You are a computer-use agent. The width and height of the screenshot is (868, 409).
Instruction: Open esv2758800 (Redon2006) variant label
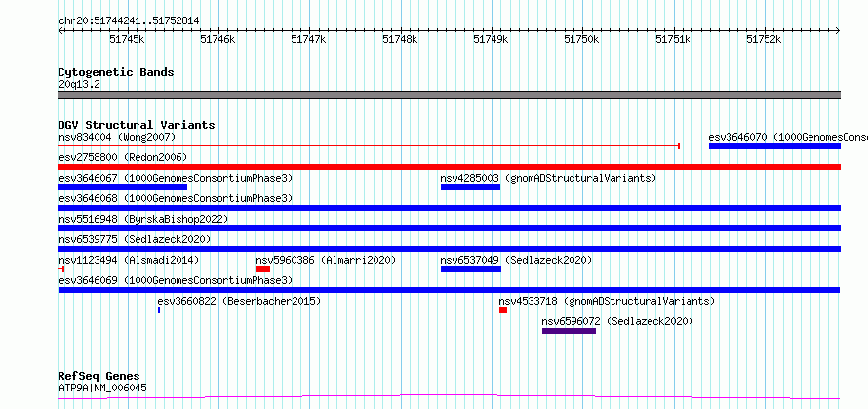123,157
